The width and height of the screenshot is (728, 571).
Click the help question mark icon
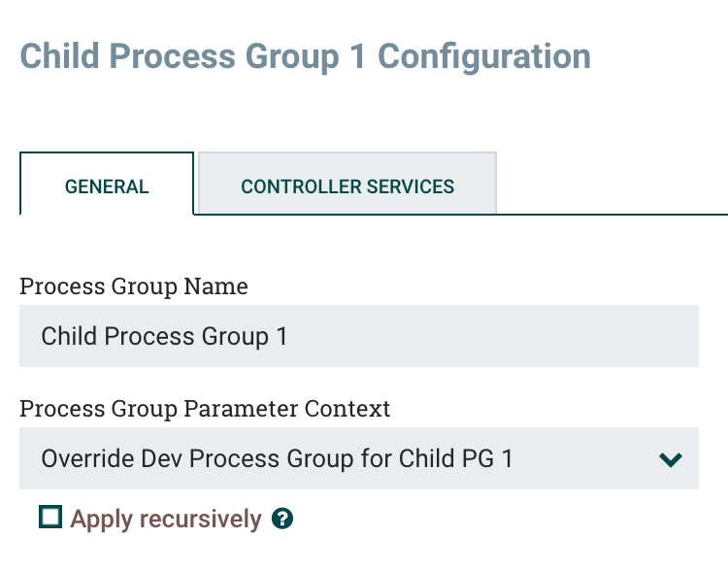click(282, 520)
